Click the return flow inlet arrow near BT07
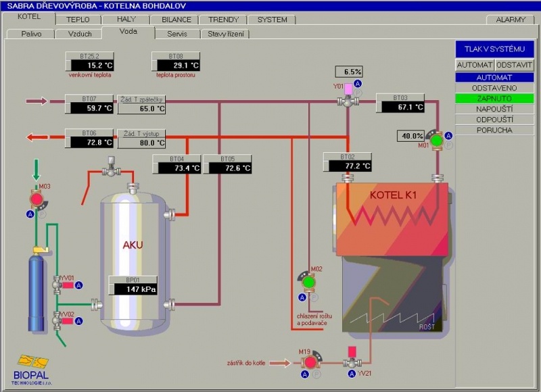 pos(37,101)
